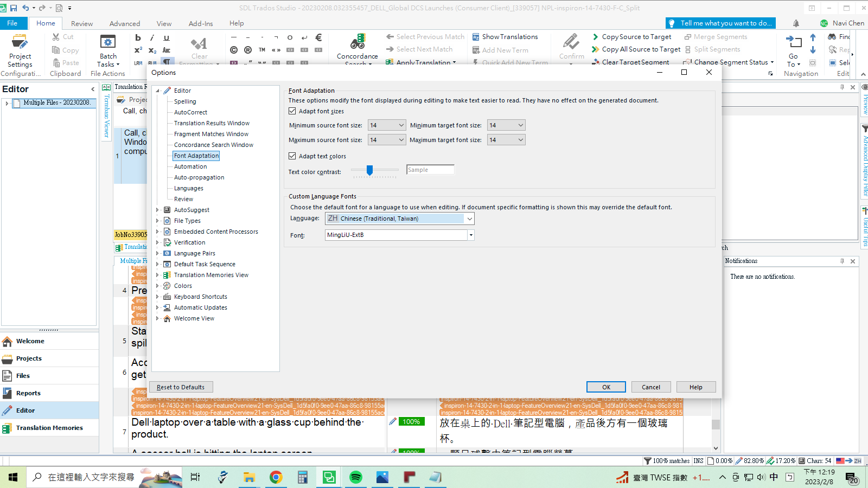This screenshot has height=488, width=868.
Task: Click Copy All Source to Target
Action: 636,49
